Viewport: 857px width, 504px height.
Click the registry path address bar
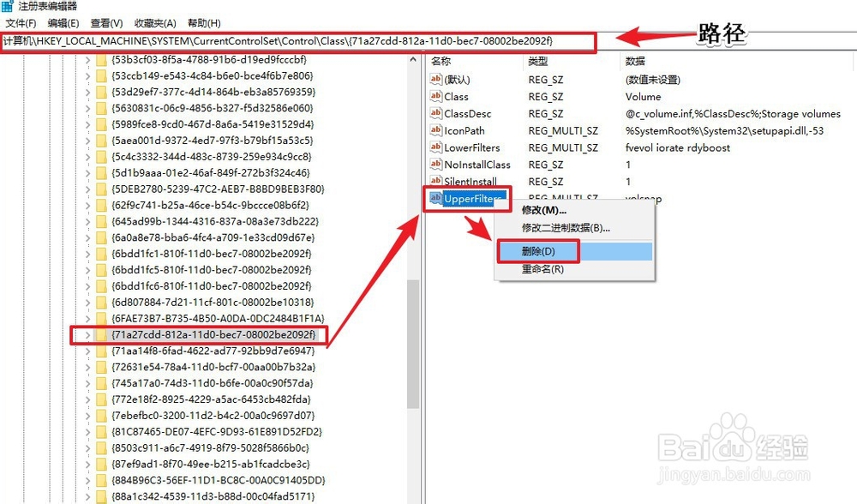pos(298,41)
